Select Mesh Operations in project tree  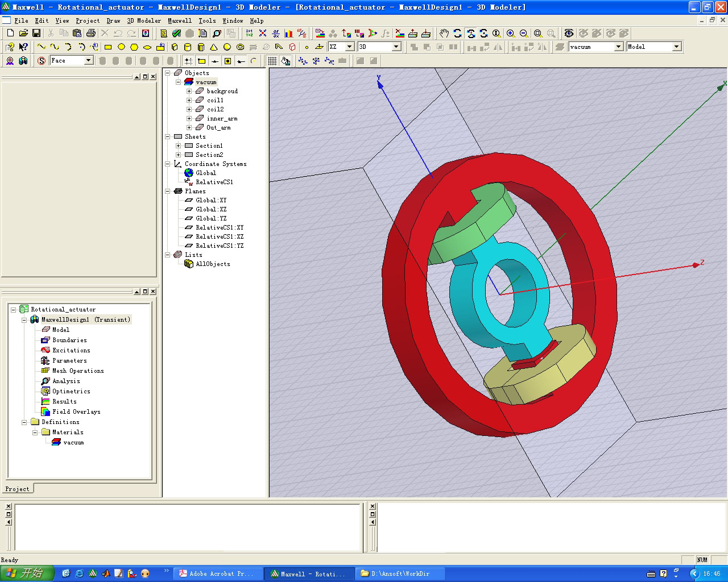(78, 371)
